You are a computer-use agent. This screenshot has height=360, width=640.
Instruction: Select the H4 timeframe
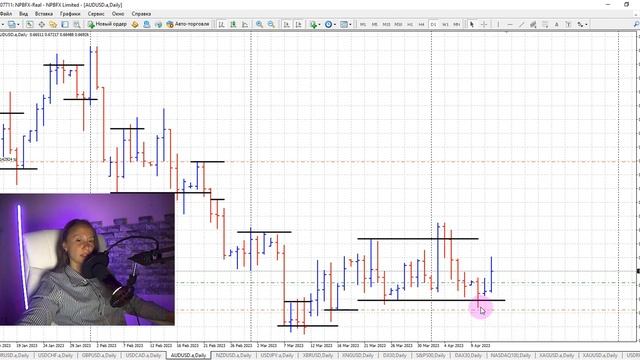tap(421, 24)
